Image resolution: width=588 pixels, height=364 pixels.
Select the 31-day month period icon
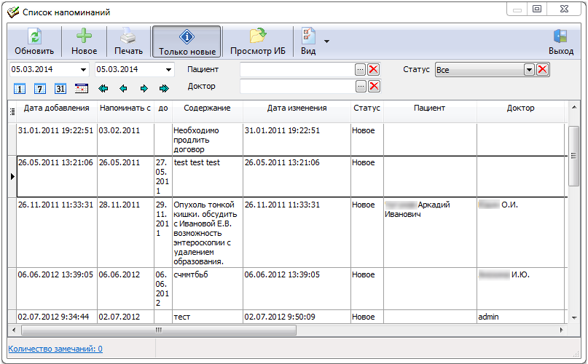[x=60, y=89]
